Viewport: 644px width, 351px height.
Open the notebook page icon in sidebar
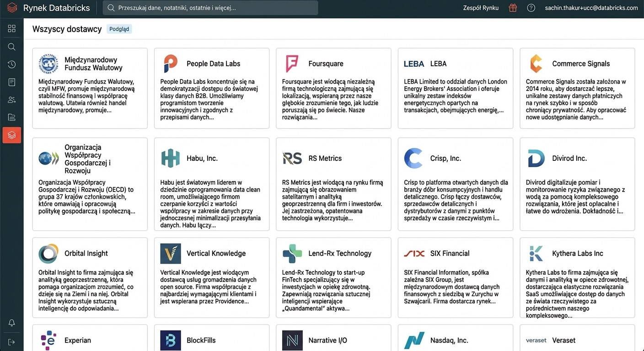tap(12, 82)
